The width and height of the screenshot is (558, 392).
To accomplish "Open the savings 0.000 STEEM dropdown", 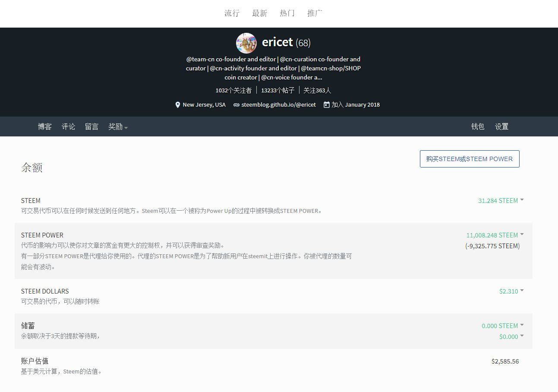I will 503,326.
